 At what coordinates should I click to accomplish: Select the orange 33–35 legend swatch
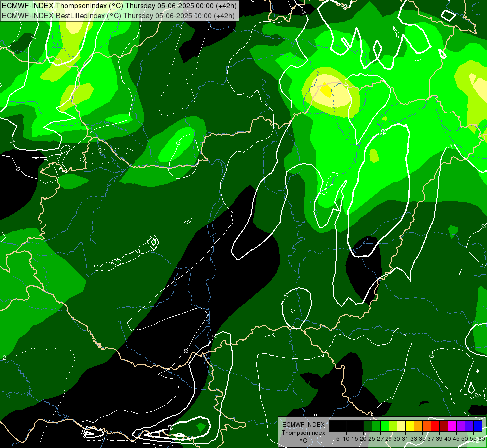(x=418, y=426)
